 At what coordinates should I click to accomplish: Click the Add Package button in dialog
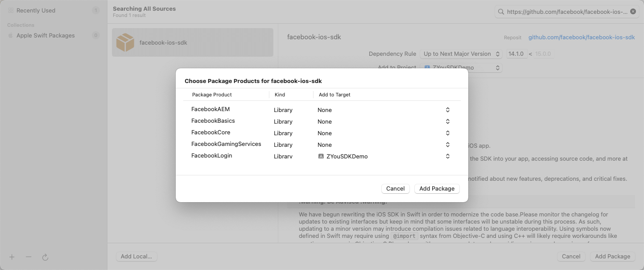pyautogui.click(x=437, y=188)
